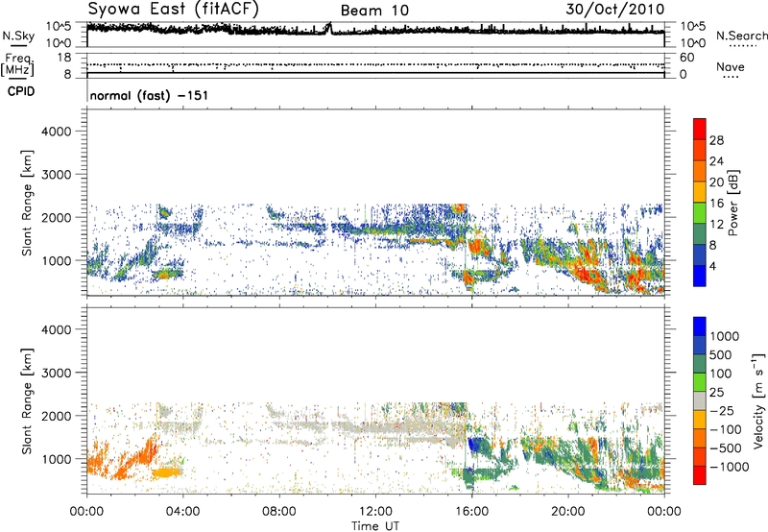Click the '-1000' tick on velocity colorbar

tap(729, 467)
